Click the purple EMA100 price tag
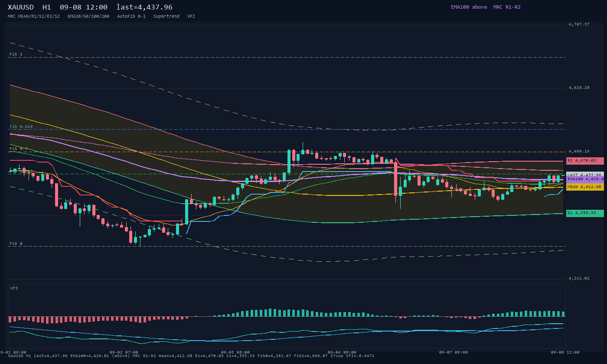Screen dimensions: 607x364 pos(585,179)
